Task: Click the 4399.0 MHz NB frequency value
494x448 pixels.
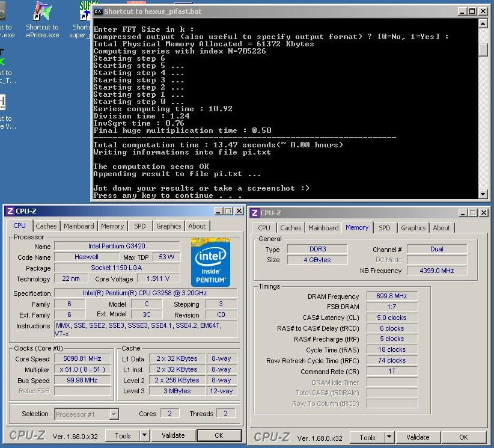Action: pos(437,271)
